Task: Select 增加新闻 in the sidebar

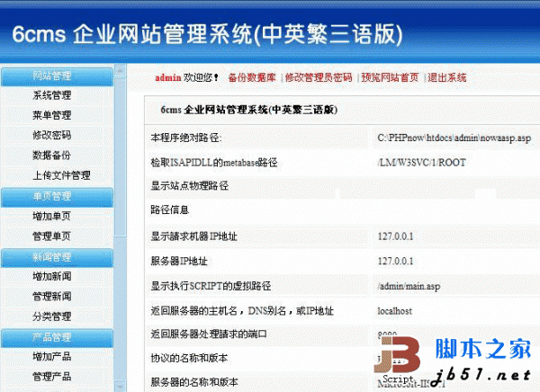Action: (x=52, y=276)
